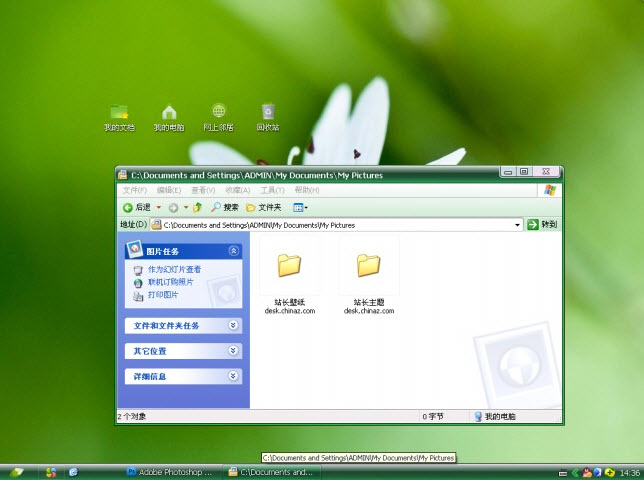Click the globe icon beside 联机订购照片
This screenshot has width=644, height=480.
tap(138, 283)
